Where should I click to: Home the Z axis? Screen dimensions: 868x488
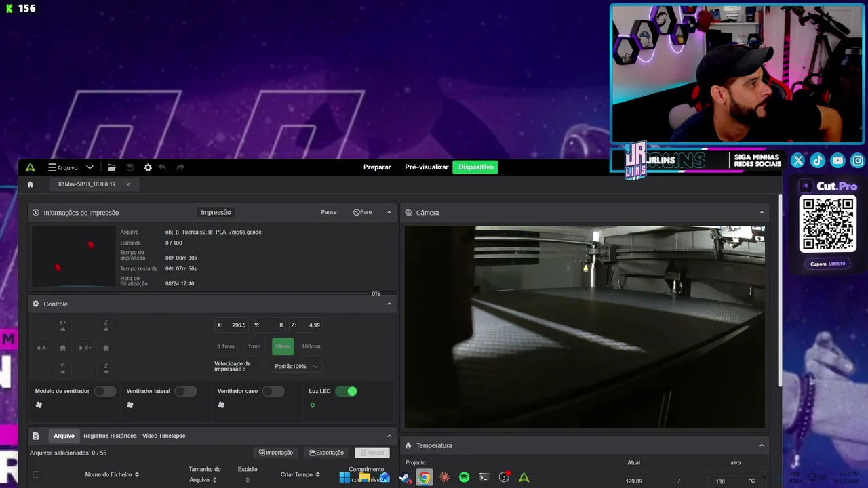[x=106, y=348]
